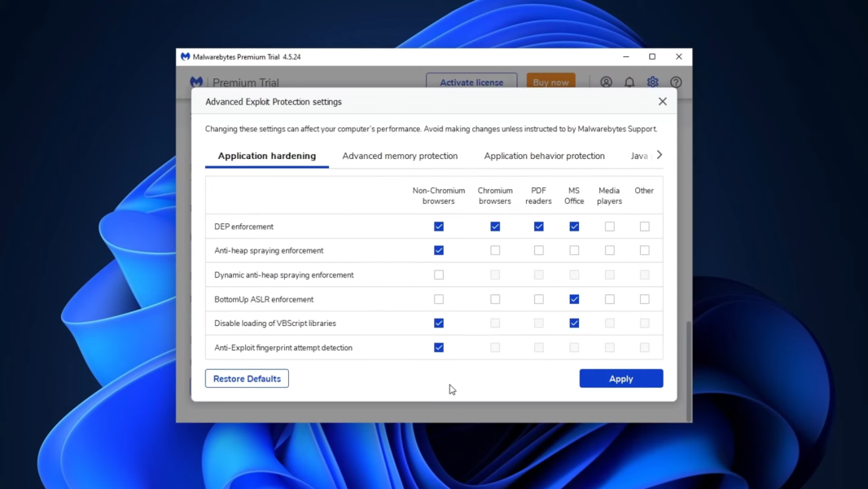Click the 'DEP enforcement' row label
The width and height of the screenshot is (868, 489).
pyautogui.click(x=243, y=227)
